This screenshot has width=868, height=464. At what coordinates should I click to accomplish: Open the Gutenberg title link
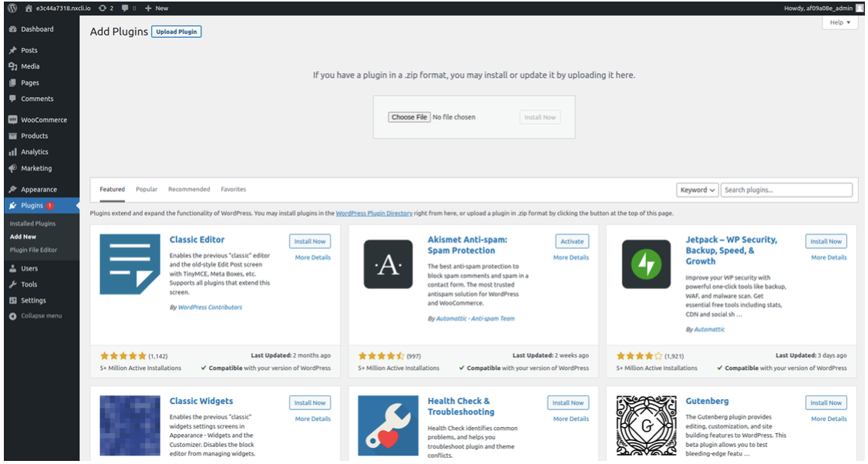pos(707,401)
